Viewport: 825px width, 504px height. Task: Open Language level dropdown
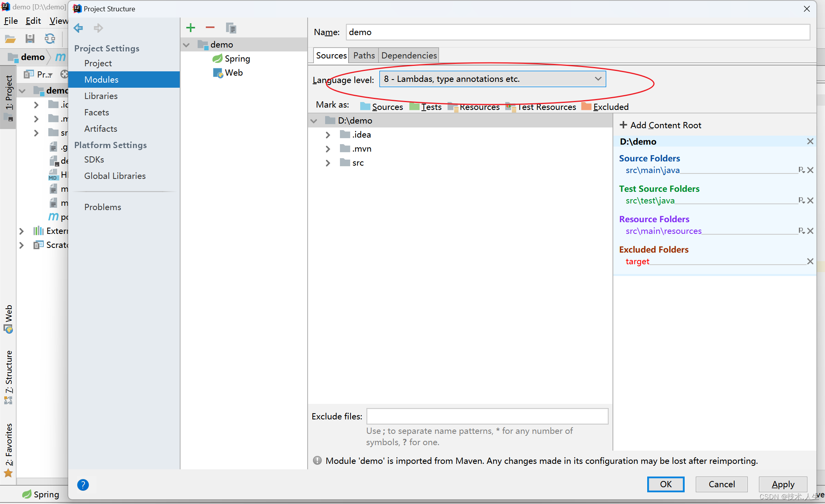[x=492, y=79]
